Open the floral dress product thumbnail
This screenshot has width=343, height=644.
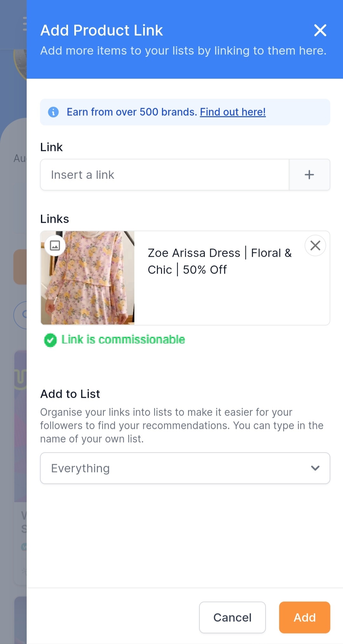tap(88, 278)
